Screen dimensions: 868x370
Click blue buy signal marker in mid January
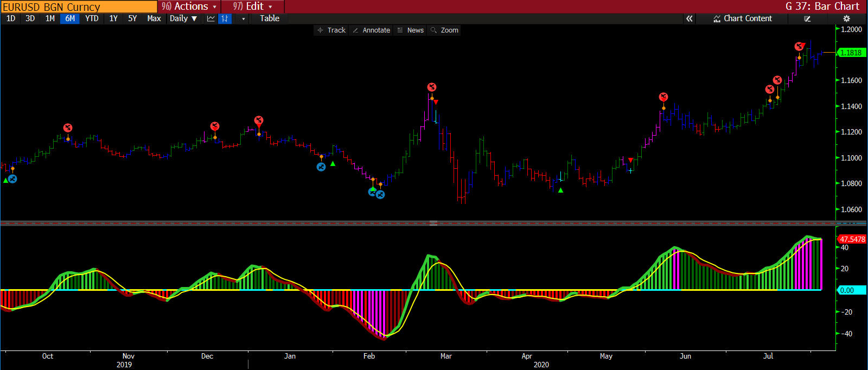click(321, 167)
